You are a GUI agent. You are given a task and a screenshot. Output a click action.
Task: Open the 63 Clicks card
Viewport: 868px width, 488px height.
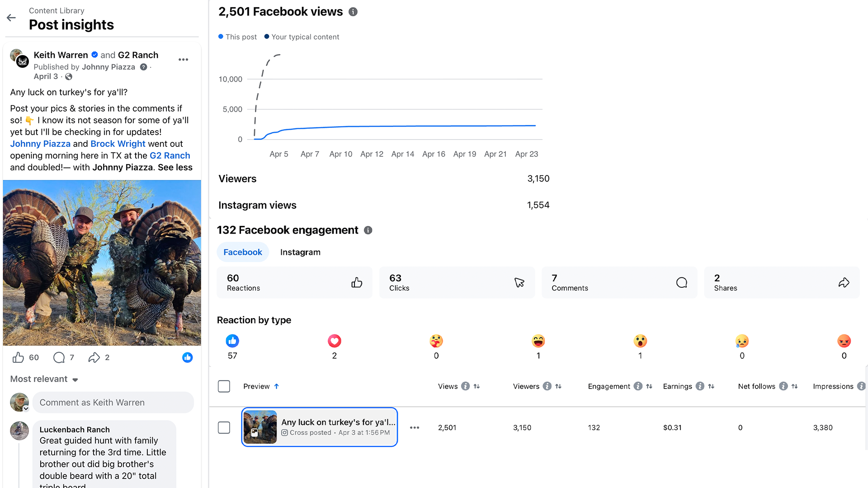coord(457,282)
